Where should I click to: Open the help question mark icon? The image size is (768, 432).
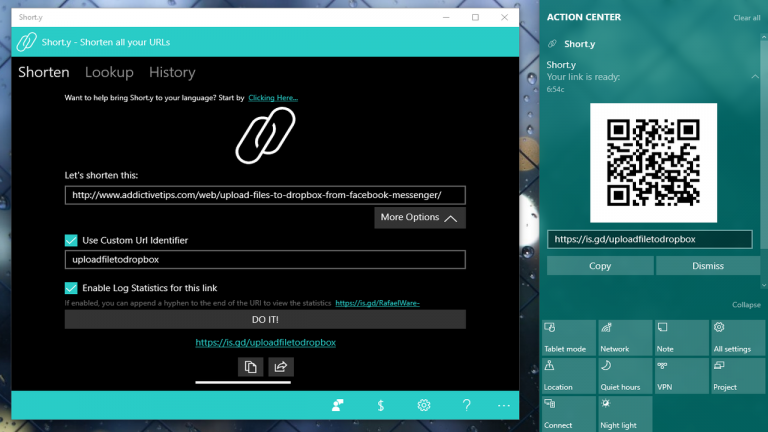pyautogui.click(x=466, y=405)
